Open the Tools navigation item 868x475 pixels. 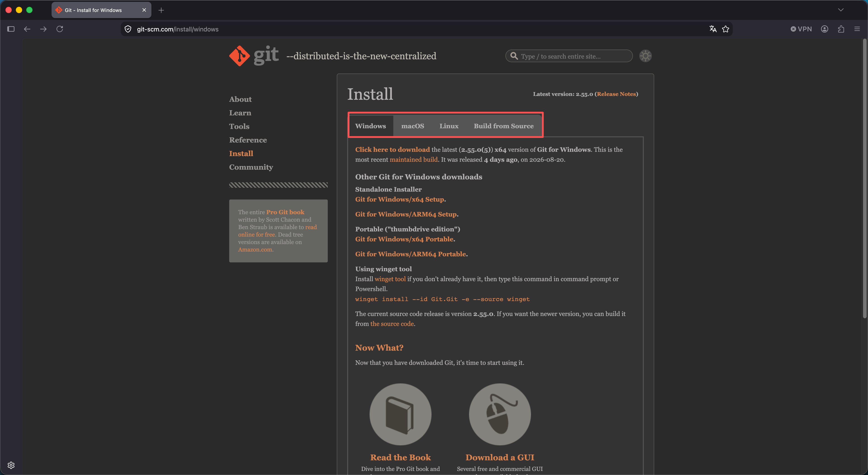pyautogui.click(x=239, y=126)
